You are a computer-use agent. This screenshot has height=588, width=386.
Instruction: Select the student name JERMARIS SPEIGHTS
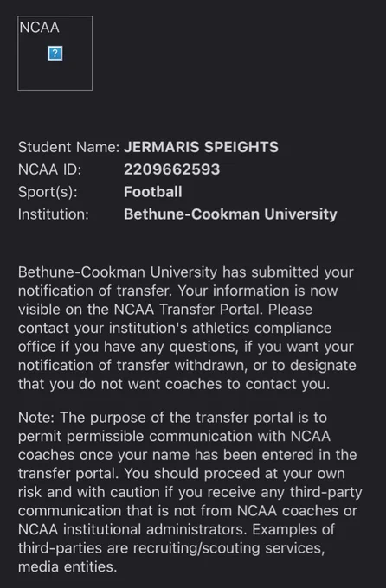click(x=202, y=147)
